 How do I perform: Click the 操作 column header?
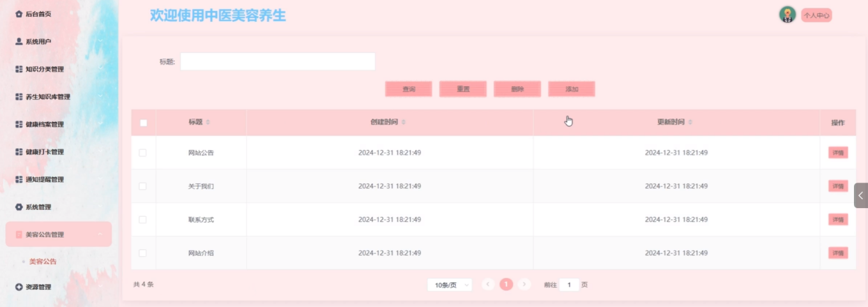(838, 123)
